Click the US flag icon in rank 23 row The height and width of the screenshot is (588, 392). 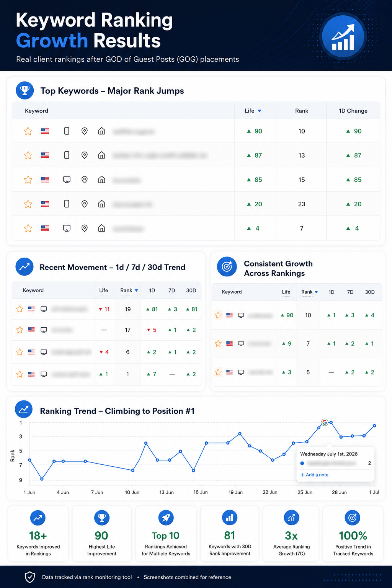point(45,204)
